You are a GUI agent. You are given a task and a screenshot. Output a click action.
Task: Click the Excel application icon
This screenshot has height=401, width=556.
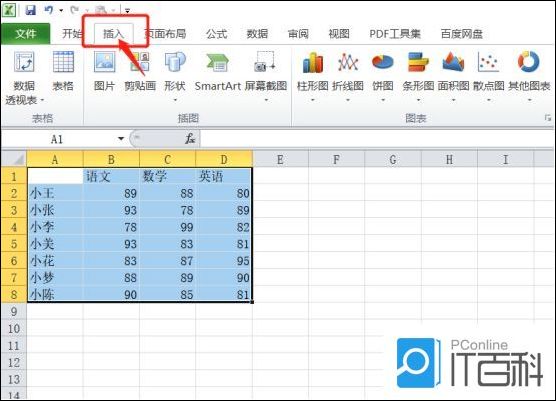pos(9,10)
